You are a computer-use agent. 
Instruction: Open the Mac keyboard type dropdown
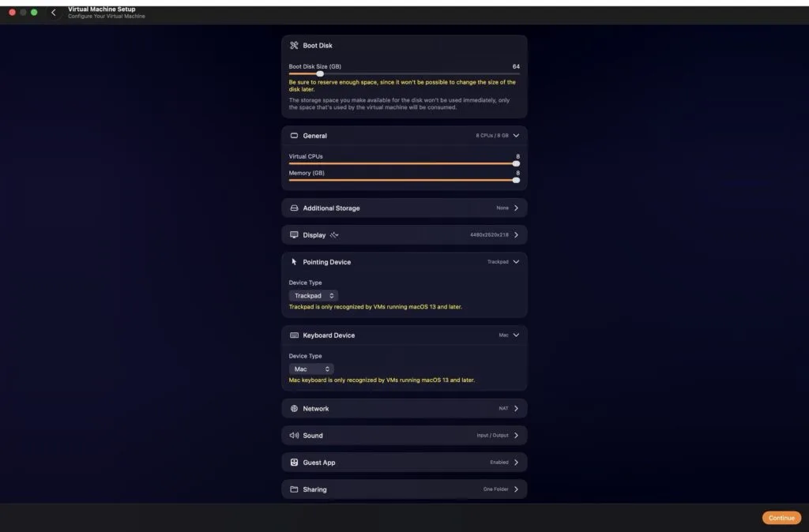(311, 369)
